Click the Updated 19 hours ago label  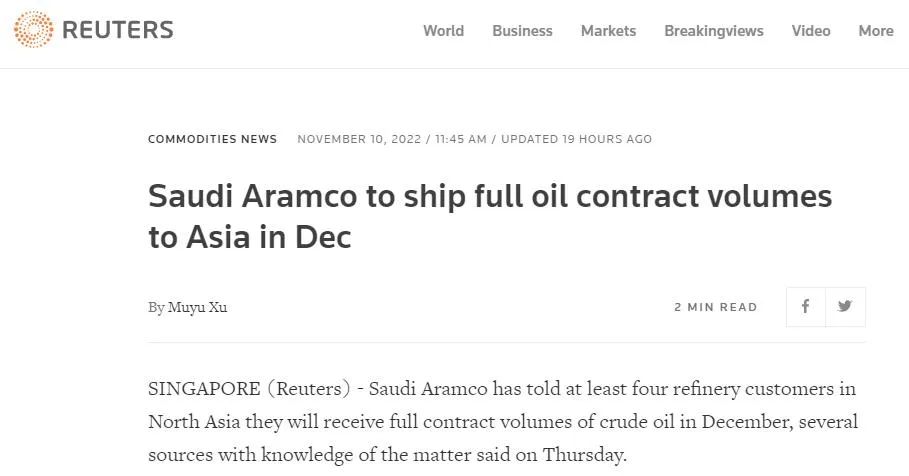pyautogui.click(x=576, y=139)
